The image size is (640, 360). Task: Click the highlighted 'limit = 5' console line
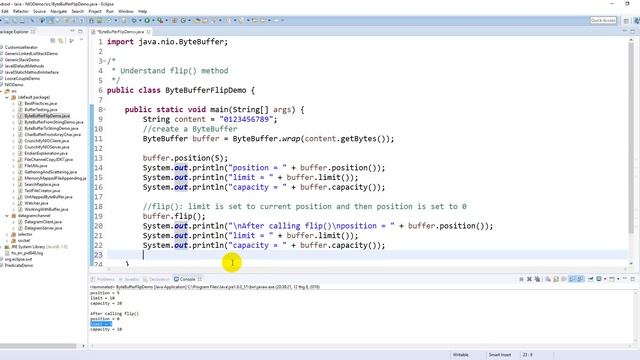pos(100,324)
